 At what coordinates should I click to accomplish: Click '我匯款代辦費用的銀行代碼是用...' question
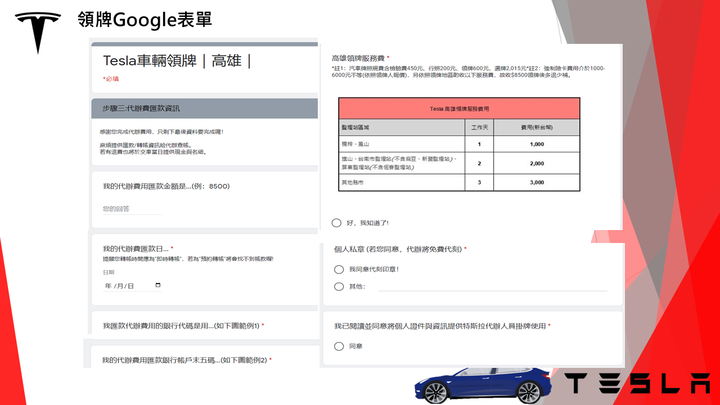181,326
